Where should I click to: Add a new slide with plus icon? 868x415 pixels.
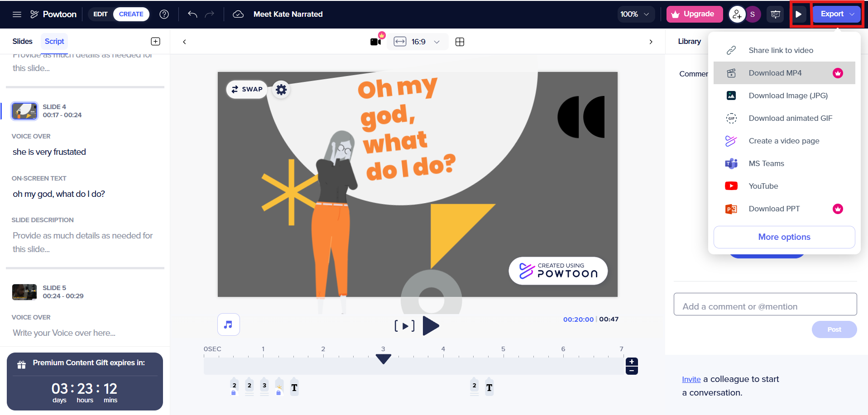[x=155, y=41]
